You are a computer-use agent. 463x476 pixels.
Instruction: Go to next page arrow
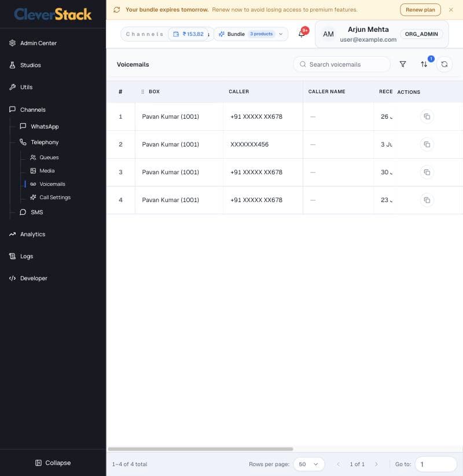click(x=376, y=464)
